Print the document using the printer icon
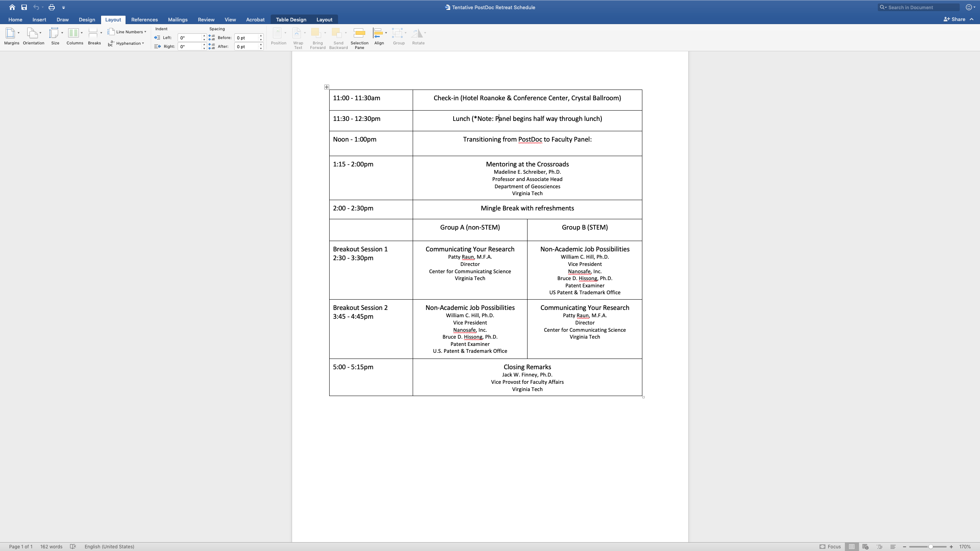The image size is (980, 551). [x=52, y=7]
